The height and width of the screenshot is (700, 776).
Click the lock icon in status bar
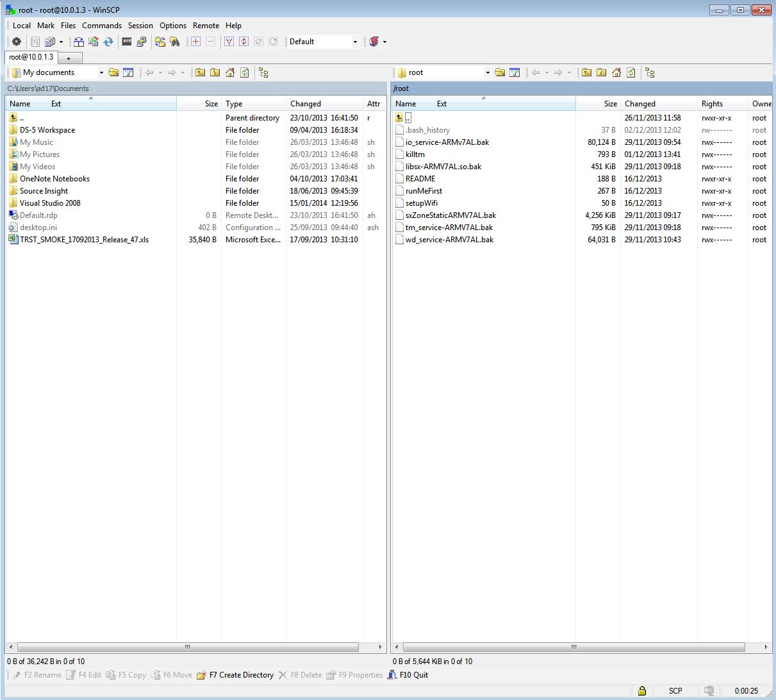pyautogui.click(x=641, y=691)
